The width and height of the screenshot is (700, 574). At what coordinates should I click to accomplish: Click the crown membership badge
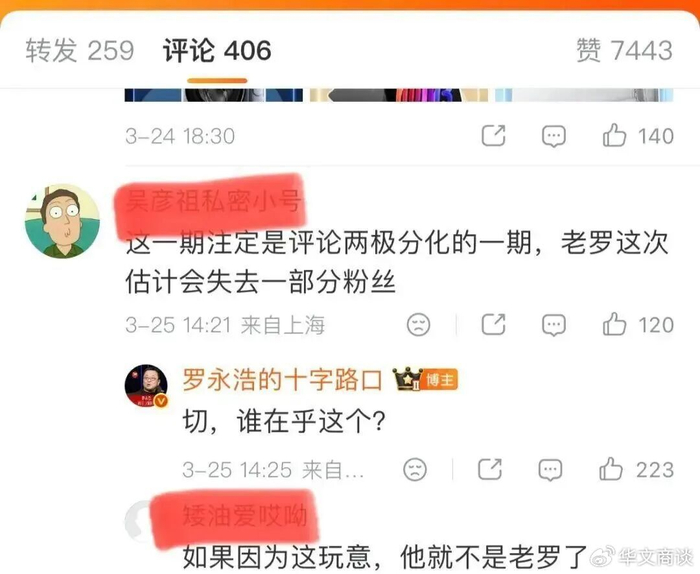pos(408,379)
